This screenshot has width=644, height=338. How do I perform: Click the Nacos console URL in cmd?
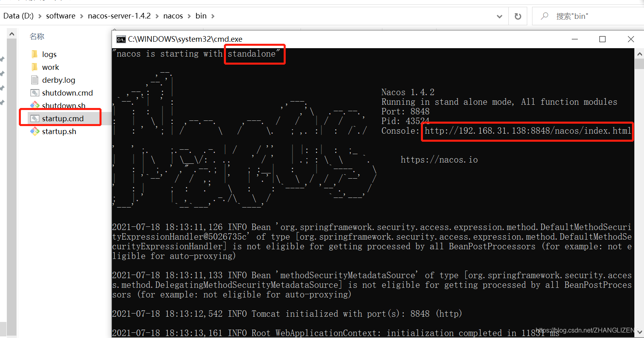pyautogui.click(x=528, y=131)
